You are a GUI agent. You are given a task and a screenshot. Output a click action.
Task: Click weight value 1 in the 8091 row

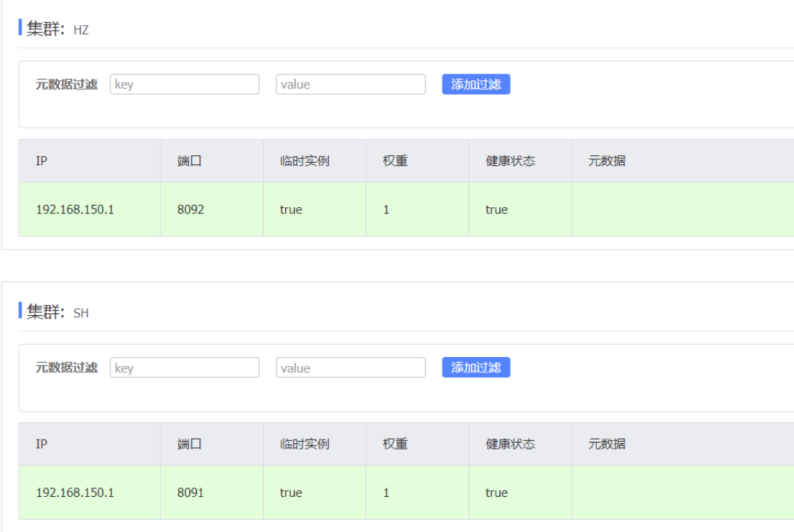point(387,493)
